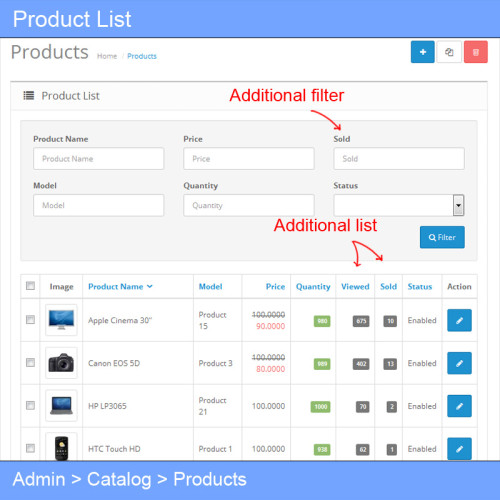Click the red trash delete button
The image size is (500, 500).
(x=476, y=52)
